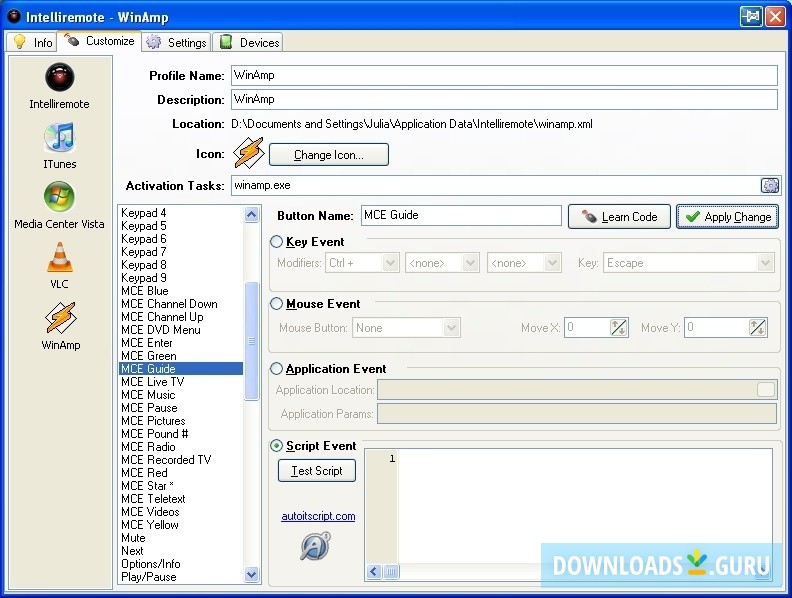Image resolution: width=792 pixels, height=598 pixels.
Task: Select MCE Channel Up in the list
Action: [181, 317]
